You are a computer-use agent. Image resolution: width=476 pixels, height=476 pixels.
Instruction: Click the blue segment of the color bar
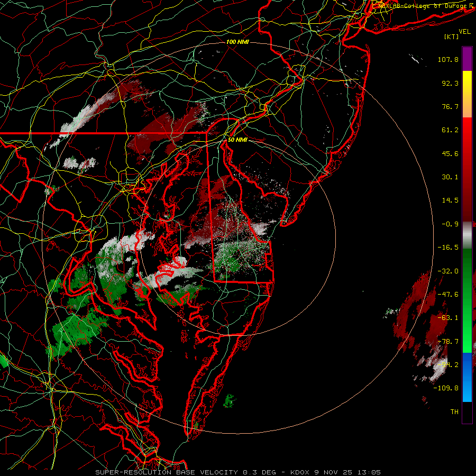coord(467,377)
